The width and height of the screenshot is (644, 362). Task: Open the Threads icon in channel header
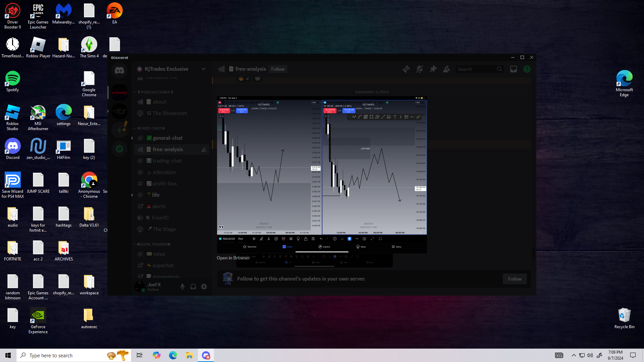pos(406,69)
